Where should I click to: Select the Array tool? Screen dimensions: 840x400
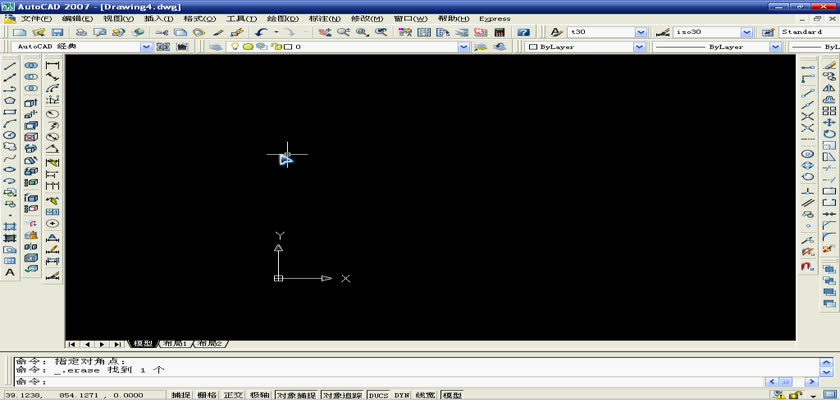click(829, 111)
